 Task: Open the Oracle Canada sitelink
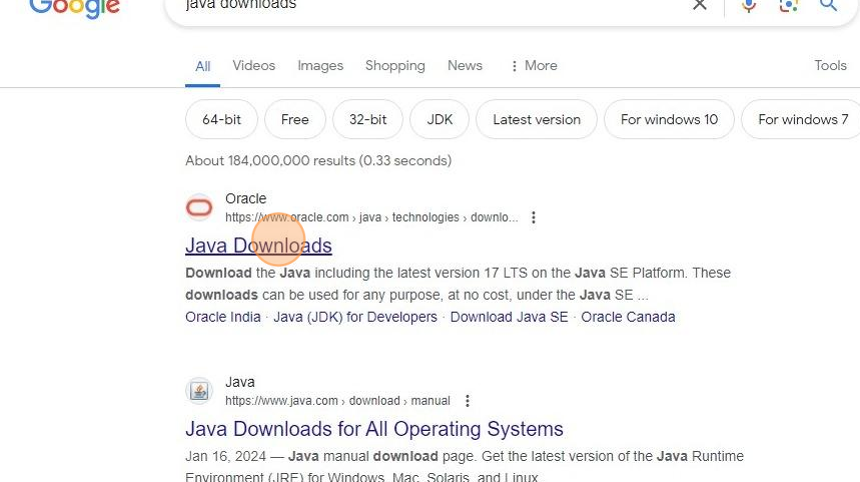pos(628,317)
